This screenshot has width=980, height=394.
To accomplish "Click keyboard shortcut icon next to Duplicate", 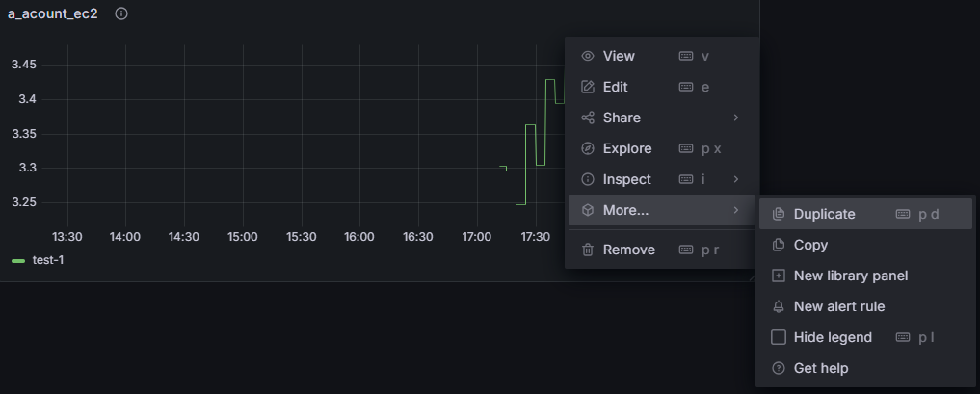I will 903,214.
